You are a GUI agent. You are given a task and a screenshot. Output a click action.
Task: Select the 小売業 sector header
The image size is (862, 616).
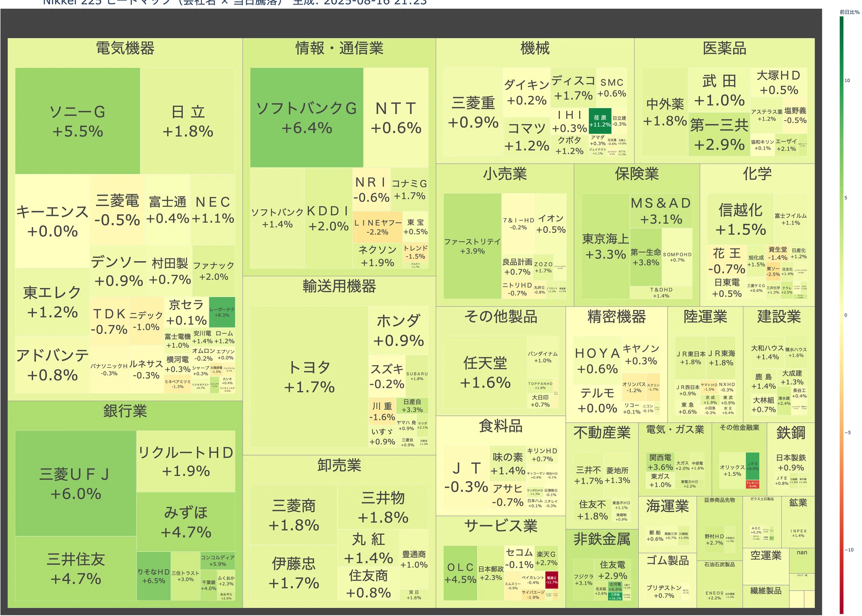coord(505,174)
